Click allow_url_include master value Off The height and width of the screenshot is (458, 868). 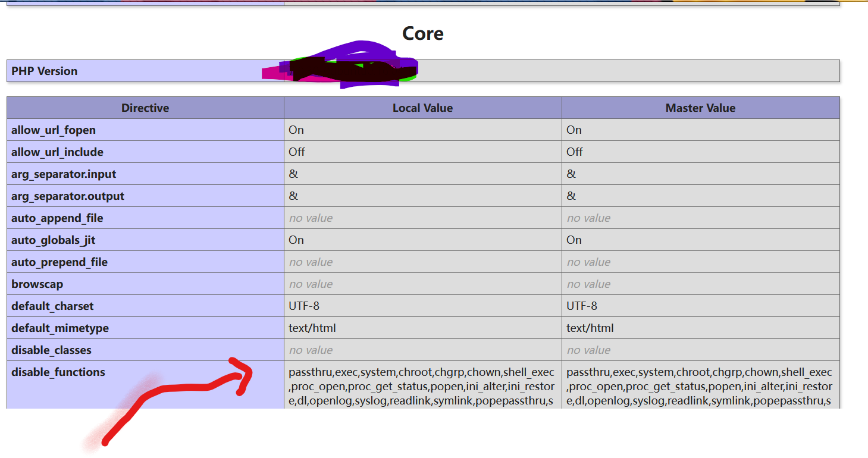(575, 152)
